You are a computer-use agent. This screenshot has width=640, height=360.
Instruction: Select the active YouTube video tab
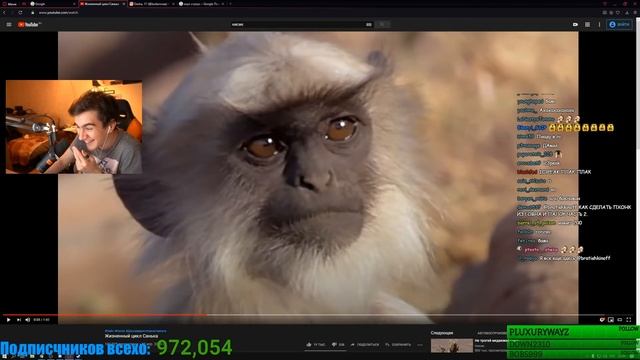pyautogui.click(x=102, y=4)
